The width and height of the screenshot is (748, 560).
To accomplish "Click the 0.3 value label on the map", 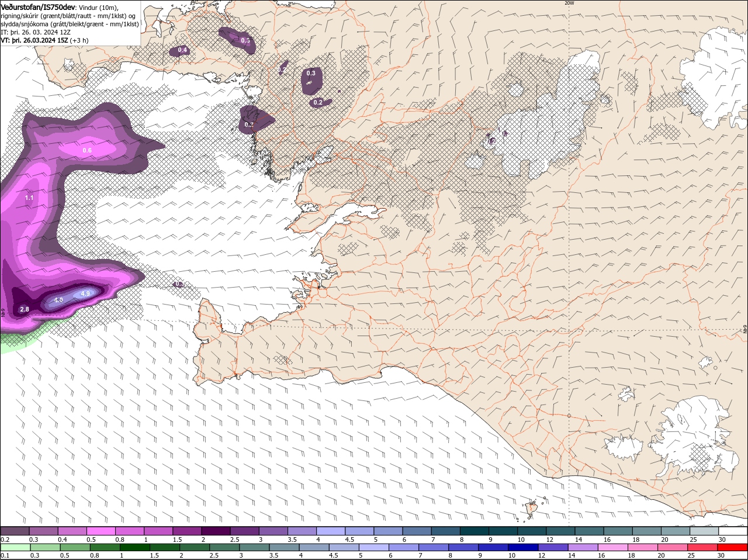I will [311, 73].
